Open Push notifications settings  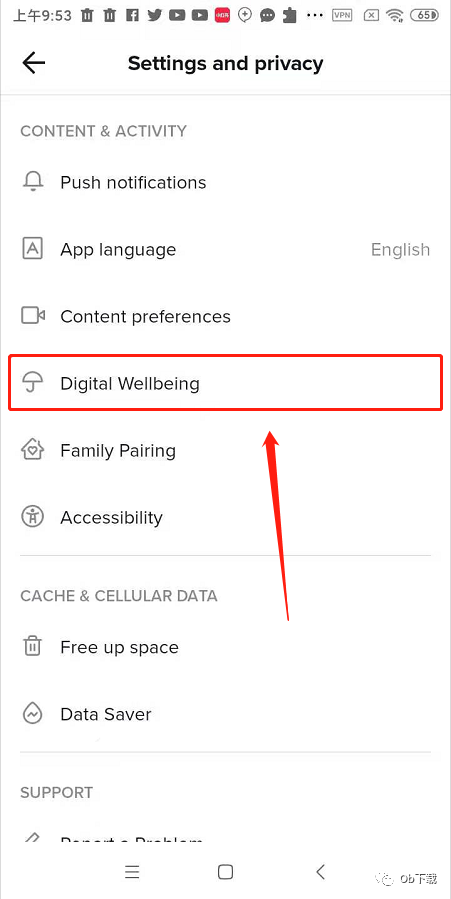point(225,182)
